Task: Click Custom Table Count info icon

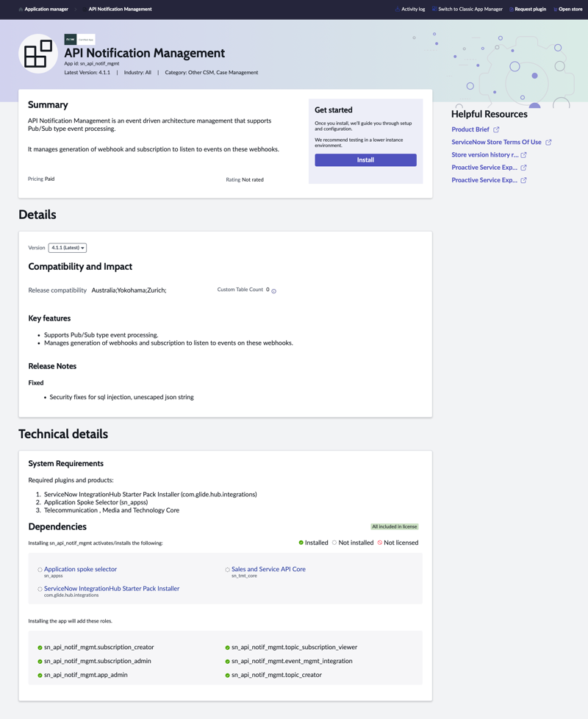Action: tap(274, 291)
